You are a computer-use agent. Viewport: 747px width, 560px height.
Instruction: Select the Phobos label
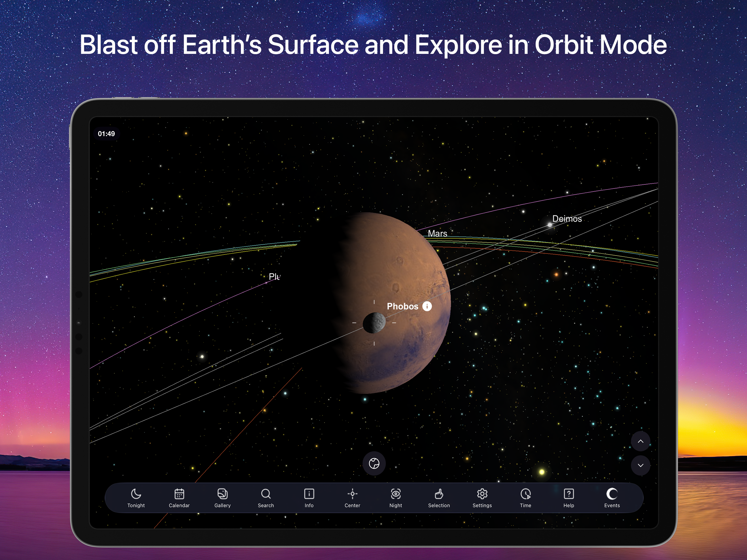click(402, 306)
